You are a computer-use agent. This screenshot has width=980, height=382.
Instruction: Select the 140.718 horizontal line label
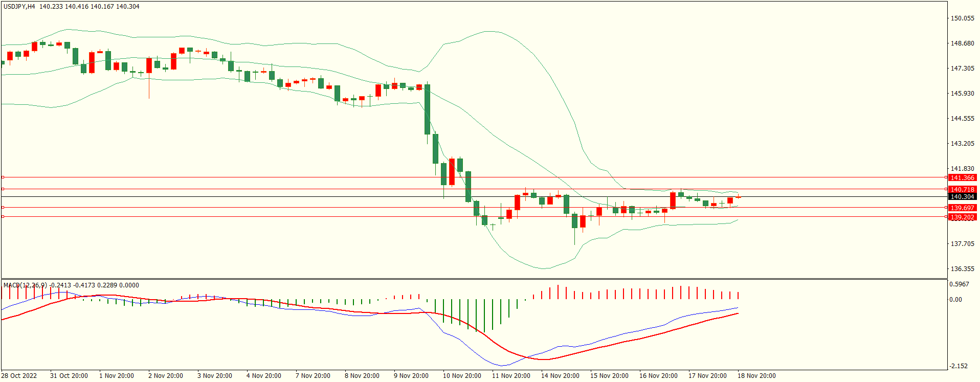(962, 189)
